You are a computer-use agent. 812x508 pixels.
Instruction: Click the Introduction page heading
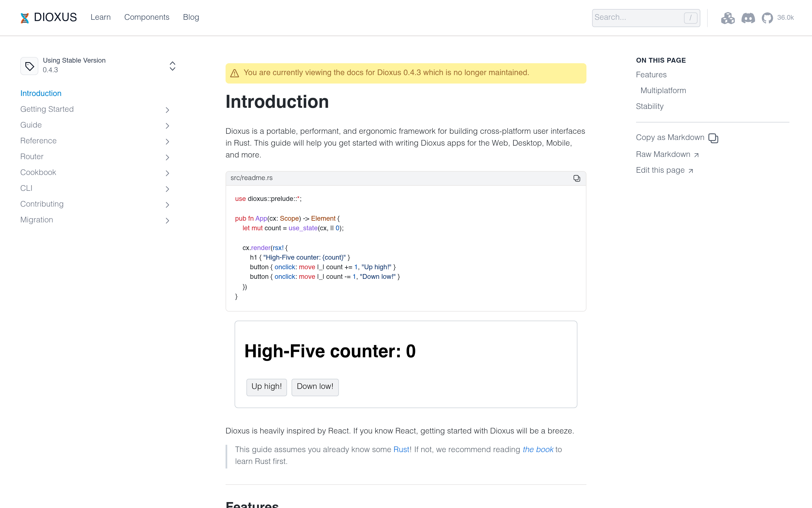tap(277, 102)
